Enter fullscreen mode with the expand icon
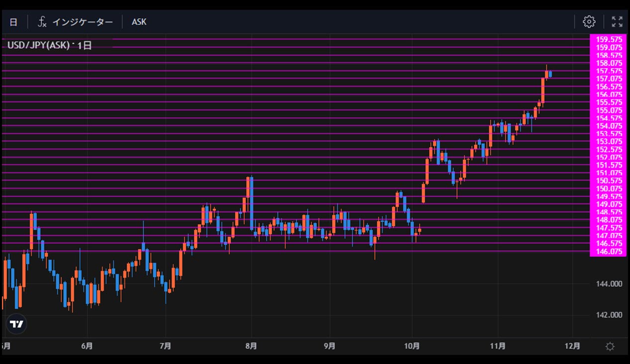This screenshot has height=364, width=630. (617, 21)
